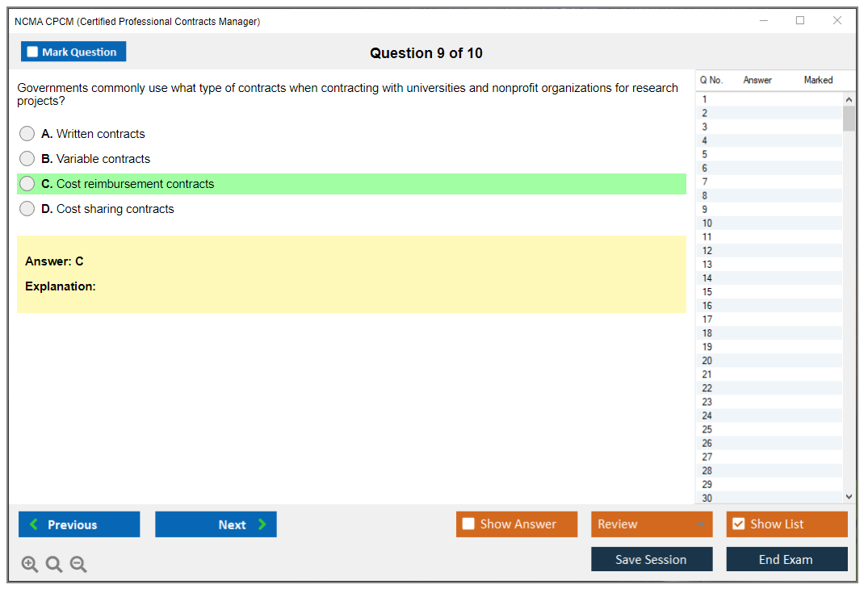Screen dimensions: 868x593
Task: Click the Answer column header
Action: click(x=757, y=80)
